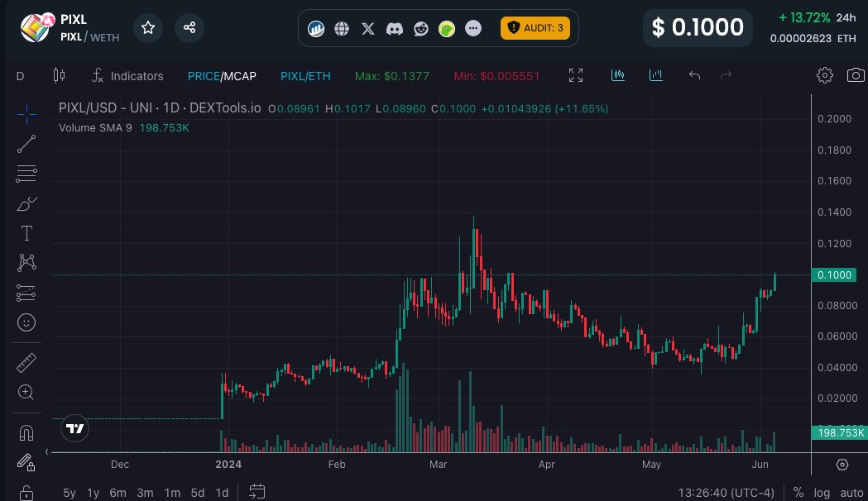
Task: Toggle log scale
Action: pos(822,493)
